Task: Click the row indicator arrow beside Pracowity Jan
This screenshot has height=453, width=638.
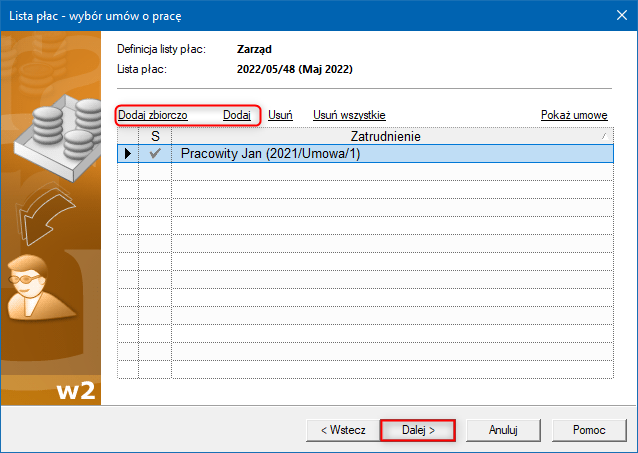Action: pos(127,154)
